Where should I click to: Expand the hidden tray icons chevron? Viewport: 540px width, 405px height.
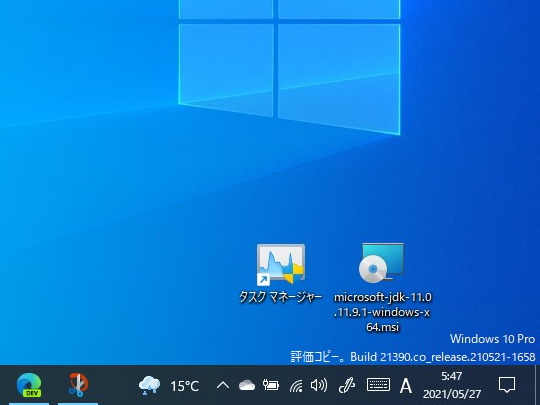[223, 385]
